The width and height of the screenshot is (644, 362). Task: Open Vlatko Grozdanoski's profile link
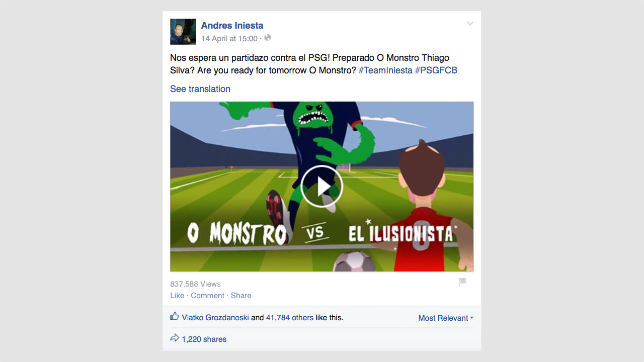[215, 318]
